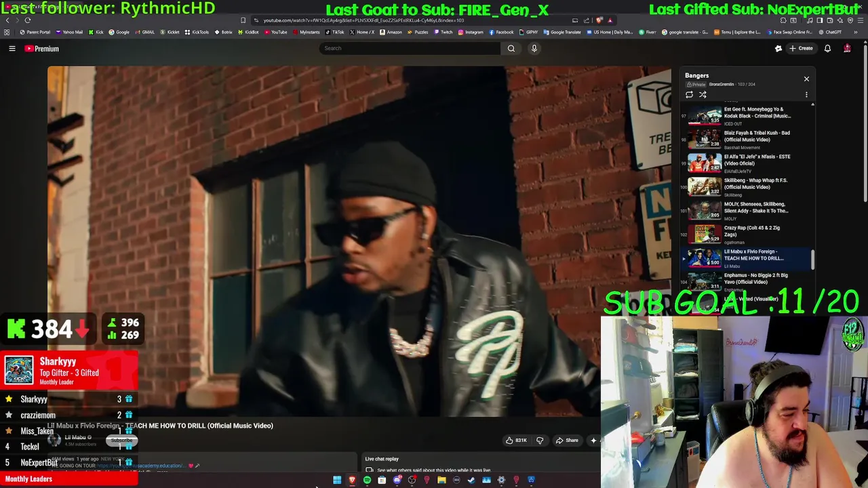Image resolution: width=868 pixels, height=488 pixels.
Task: Open Twitch bookmark
Action: (x=443, y=32)
